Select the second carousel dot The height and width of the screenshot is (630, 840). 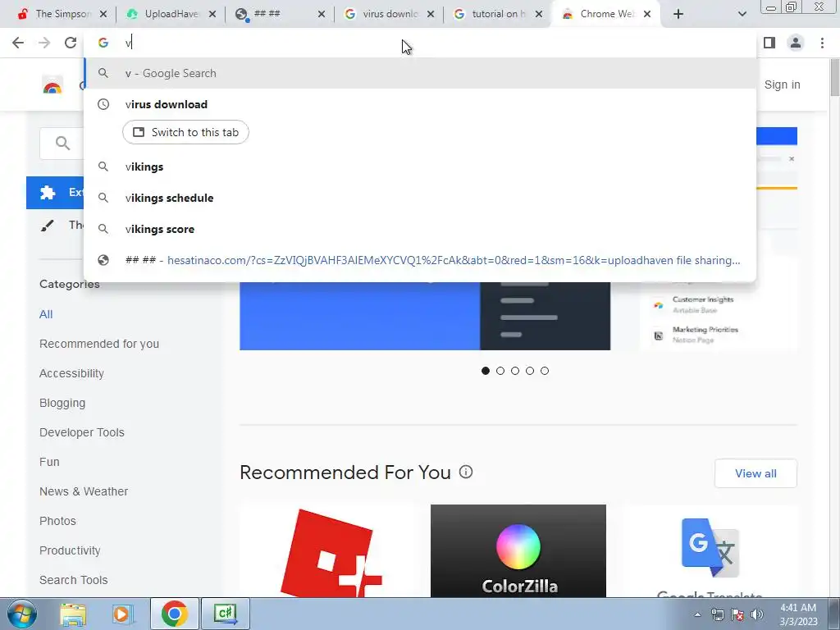(500, 371)
